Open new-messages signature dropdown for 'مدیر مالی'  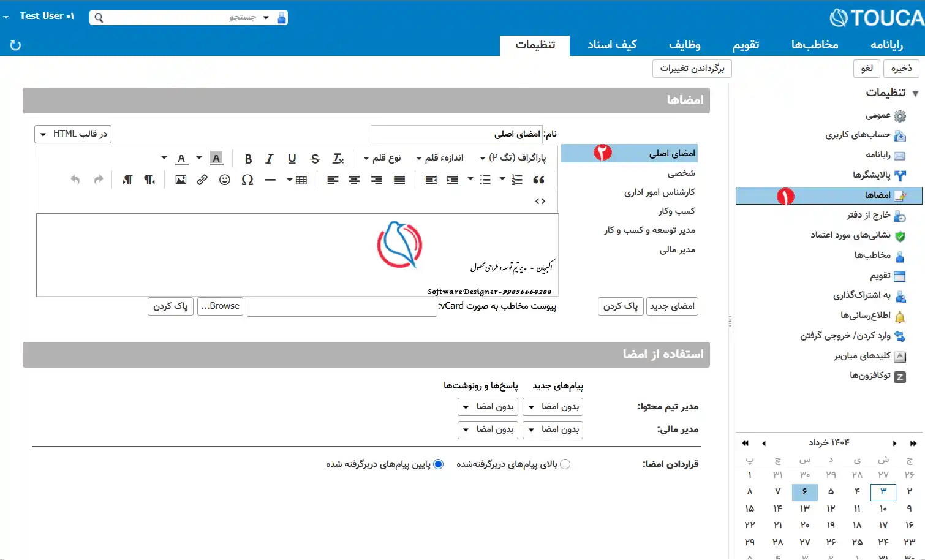click(x=553, y=429)
